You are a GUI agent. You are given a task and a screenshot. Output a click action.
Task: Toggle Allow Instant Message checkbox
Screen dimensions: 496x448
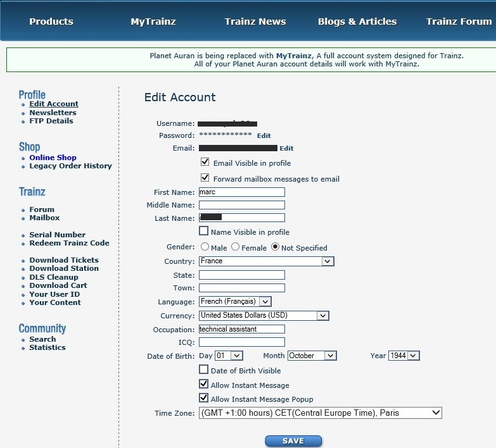pos(204,383)
